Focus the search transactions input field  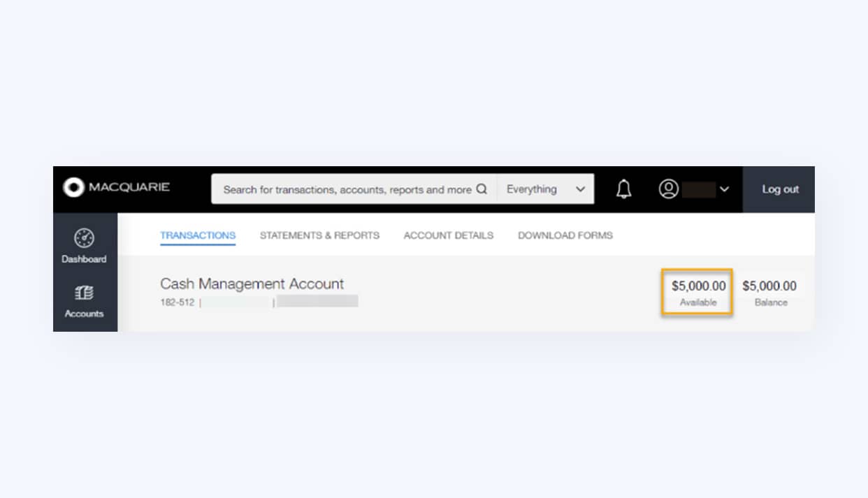tap(354, 189)
